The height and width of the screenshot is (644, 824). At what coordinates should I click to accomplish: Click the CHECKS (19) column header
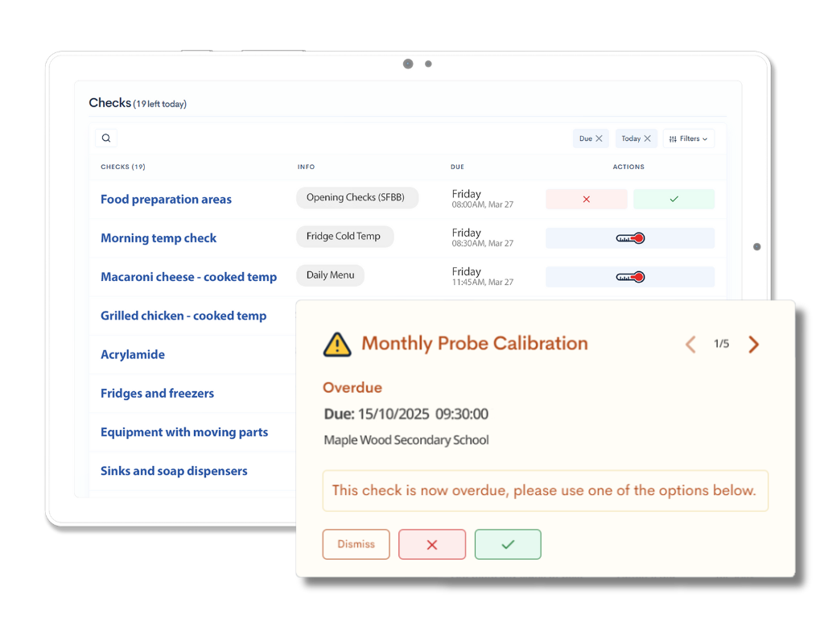pos(123,167)
